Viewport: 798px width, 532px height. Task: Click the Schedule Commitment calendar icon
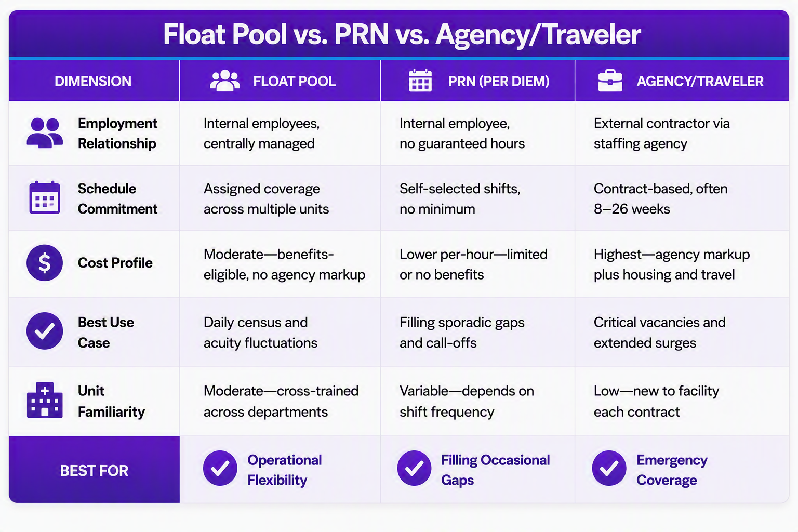click(x=45, y=198)
